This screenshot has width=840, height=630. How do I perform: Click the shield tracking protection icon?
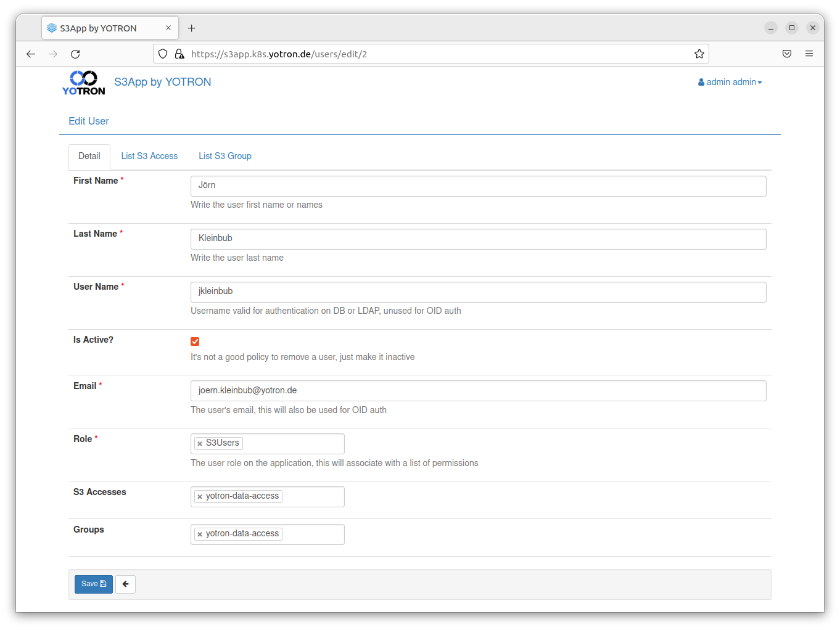coord(163,54)
